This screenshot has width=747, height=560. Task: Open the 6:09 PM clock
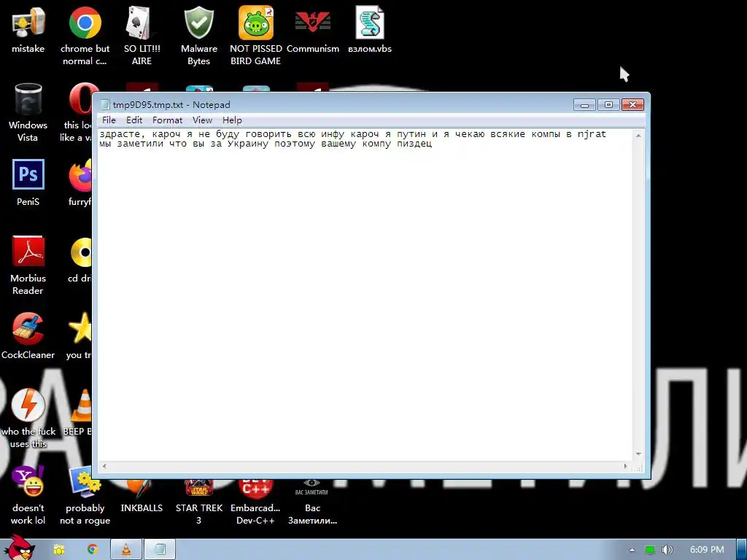tap(706, 550)
